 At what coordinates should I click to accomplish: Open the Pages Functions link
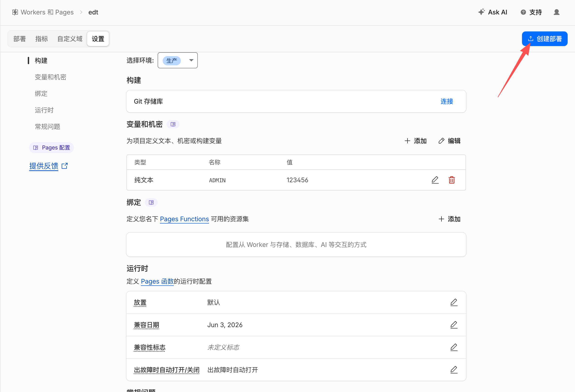tap(184, 219)
